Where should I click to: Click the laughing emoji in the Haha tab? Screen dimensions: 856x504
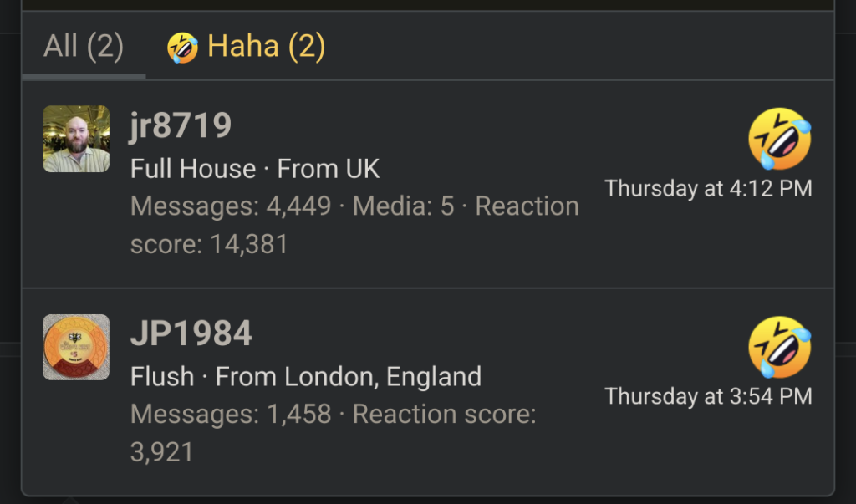pos(182,48)
